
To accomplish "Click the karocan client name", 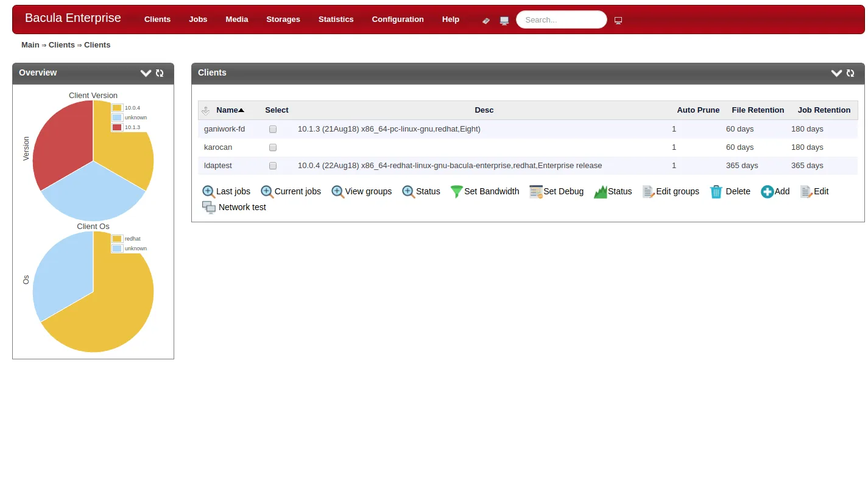I will 218,147.
